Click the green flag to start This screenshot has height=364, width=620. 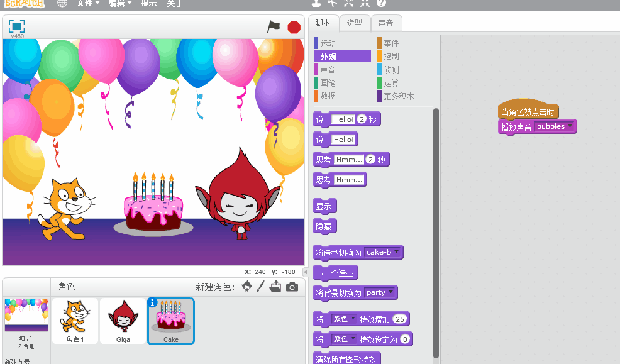274,27
